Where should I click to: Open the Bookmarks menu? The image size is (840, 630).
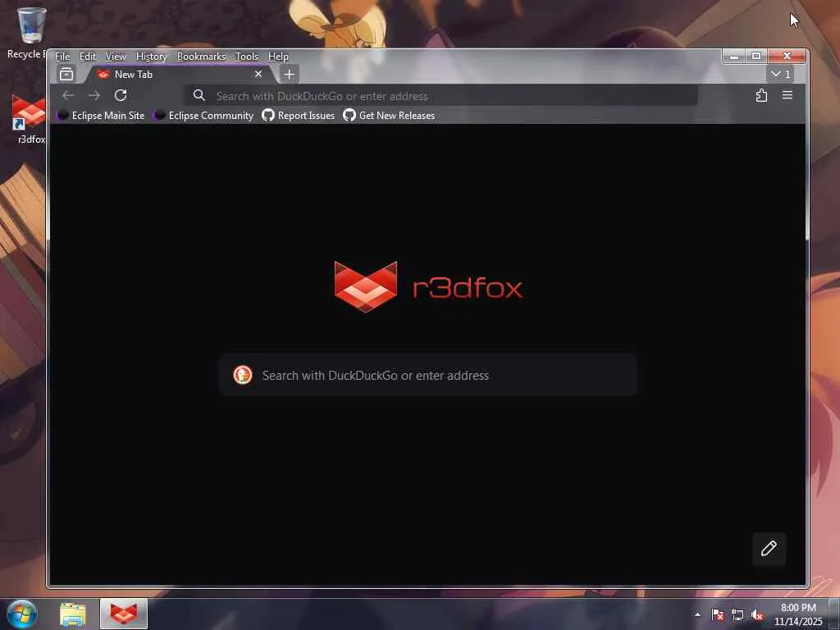tap(202, 57)
